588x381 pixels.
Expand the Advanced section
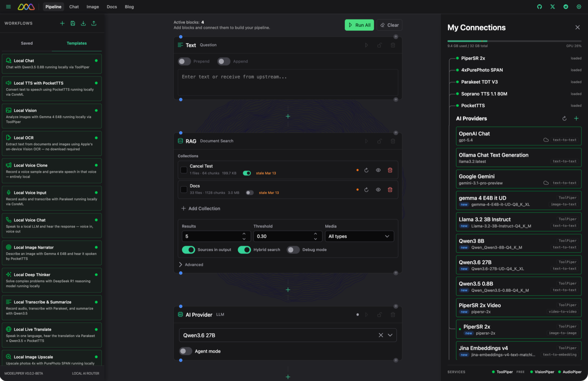(x=191, y=265)
